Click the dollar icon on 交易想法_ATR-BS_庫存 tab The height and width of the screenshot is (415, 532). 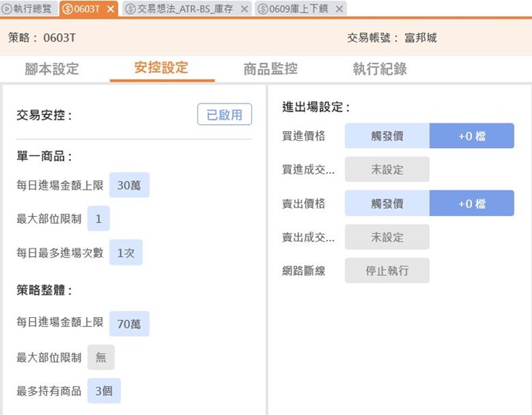(x=130, y=8)
